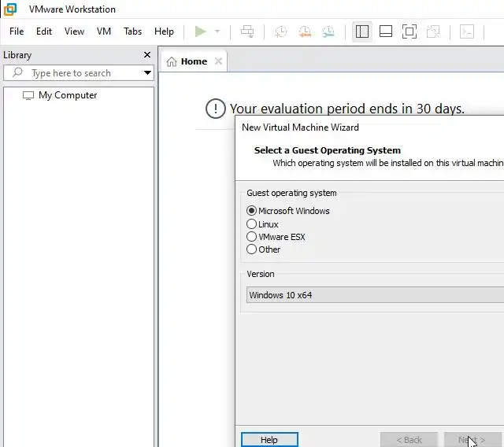
Task: Toggle thumbnail bar view icon
Action: (x=386, y=31)
